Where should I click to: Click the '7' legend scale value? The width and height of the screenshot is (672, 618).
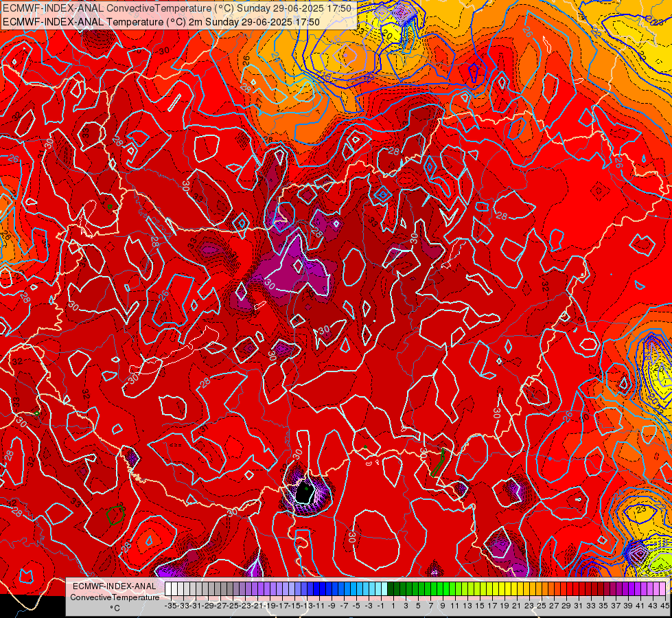(430, 606)
